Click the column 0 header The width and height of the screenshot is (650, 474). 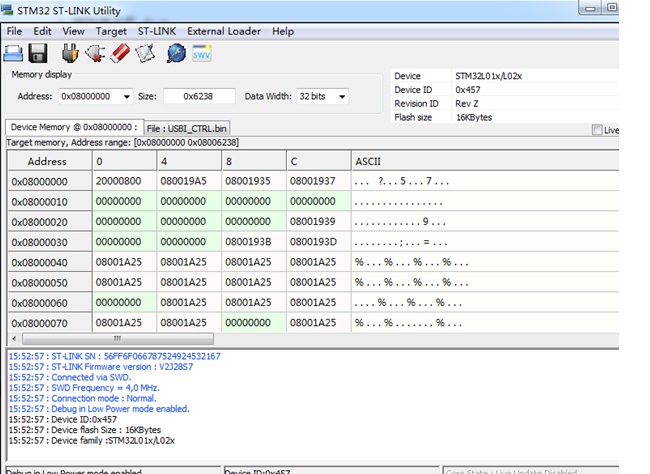(124, 161)
